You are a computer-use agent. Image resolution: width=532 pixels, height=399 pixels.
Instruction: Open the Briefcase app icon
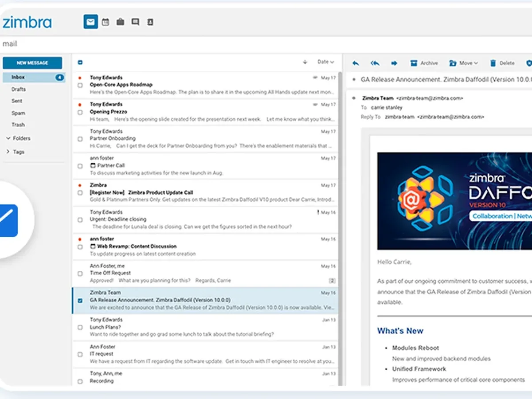[x=120, y=22]
